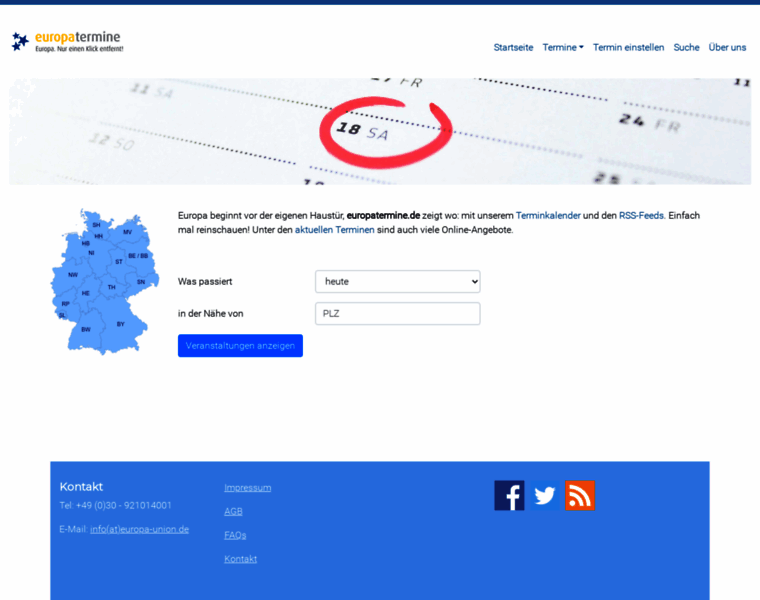Go to Startseite in navigation
Screen dimensions: 760x600
513,47
